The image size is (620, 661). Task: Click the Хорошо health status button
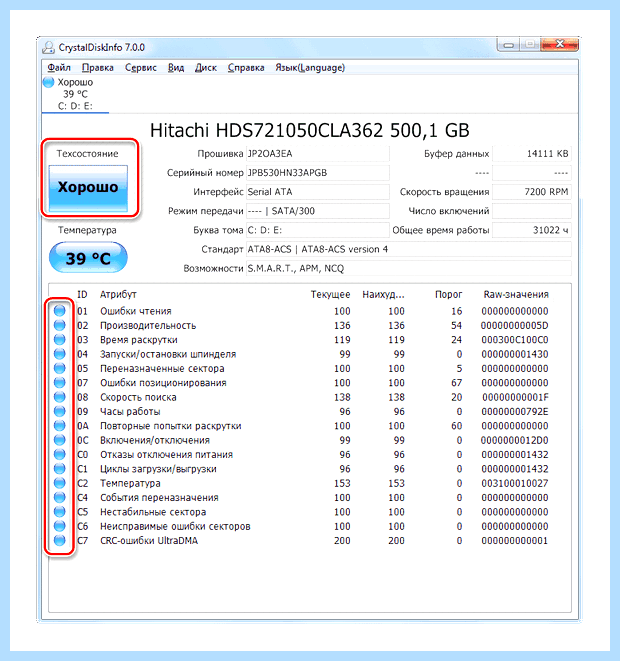pyautogui.click(x=88, y=188)
